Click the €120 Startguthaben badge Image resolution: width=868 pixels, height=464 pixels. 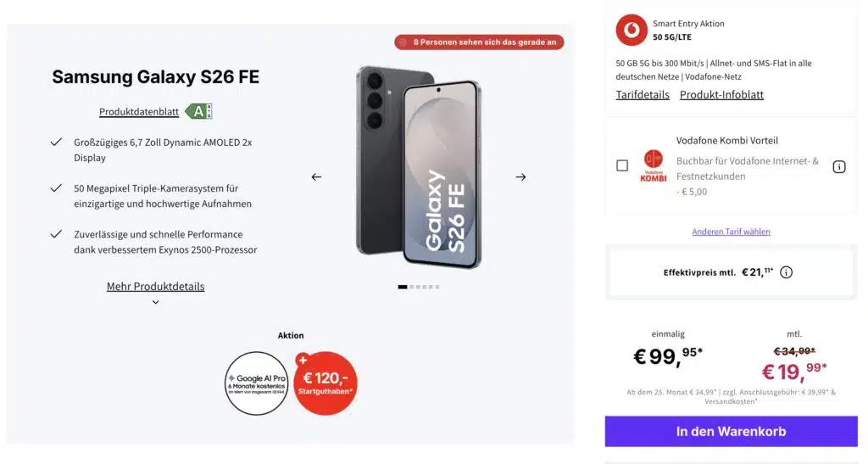click(325, 383)
